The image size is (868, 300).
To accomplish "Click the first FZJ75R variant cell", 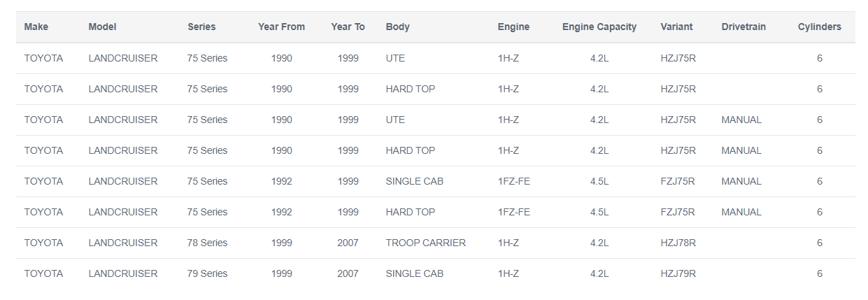I will click(677, 181).
